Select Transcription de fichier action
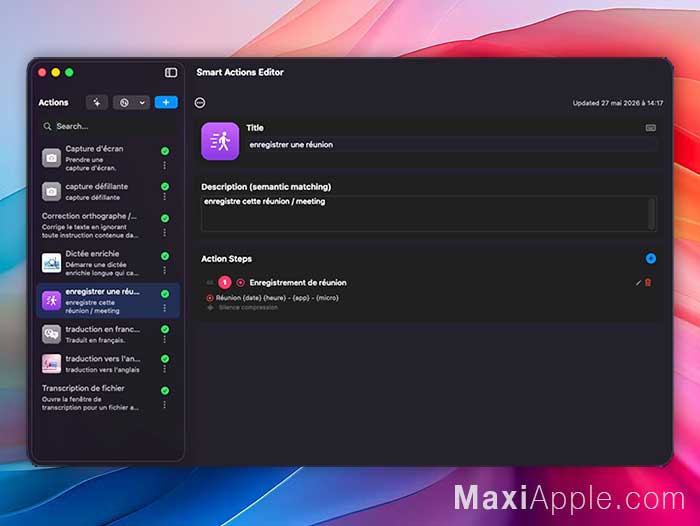This screenshot has width=700, height=526. (108, 397)
